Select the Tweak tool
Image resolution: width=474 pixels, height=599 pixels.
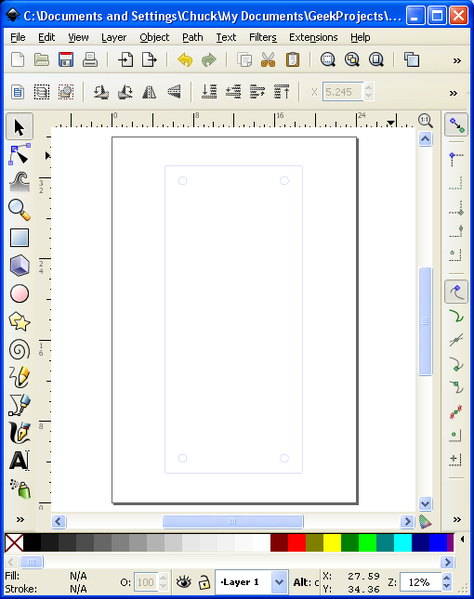pyautogui.click(x=19, y=181)
